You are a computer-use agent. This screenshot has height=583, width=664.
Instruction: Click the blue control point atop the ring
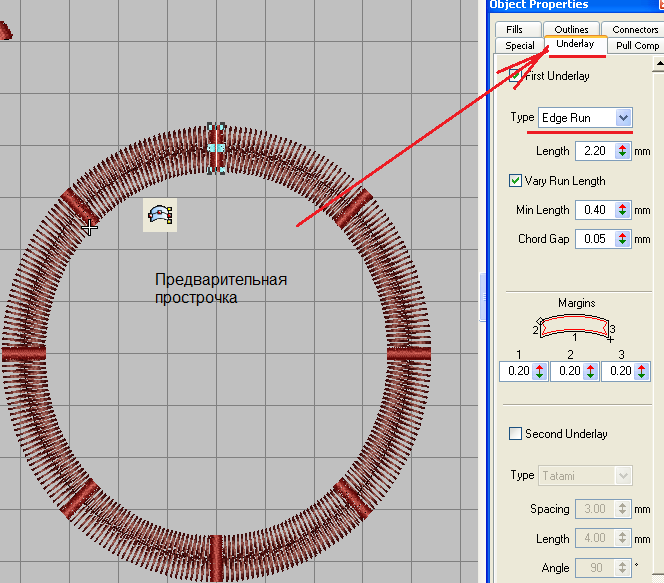point(216,148)
